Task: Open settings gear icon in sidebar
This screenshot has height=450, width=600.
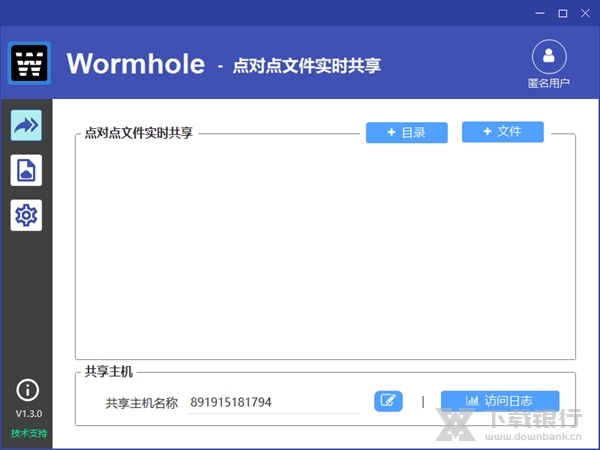Action: (26, 215)
